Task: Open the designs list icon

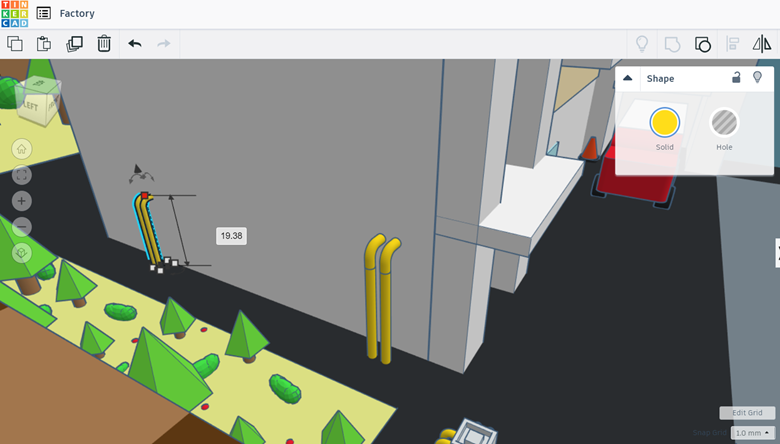Action: tap(44, 13)
